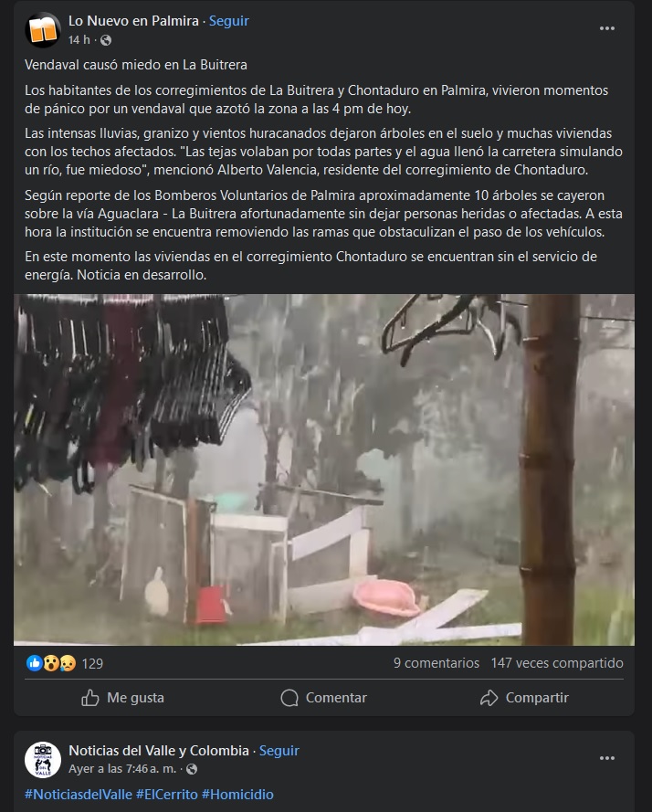Open Noticias del Valle y Colombia avatar
This screenshot has width=652, height=812.
coord(43,760)
